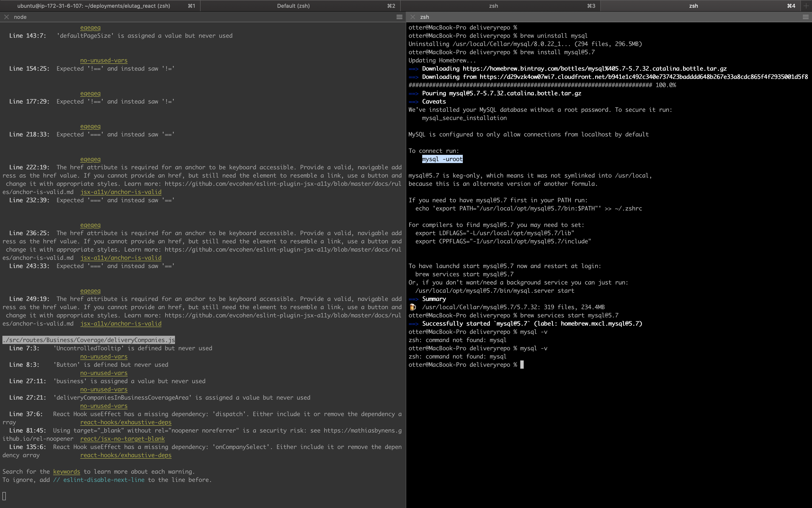812x508 pixels.
Task: Click the 'brew uninstall mysql' command line
Action: click(498, 36)
